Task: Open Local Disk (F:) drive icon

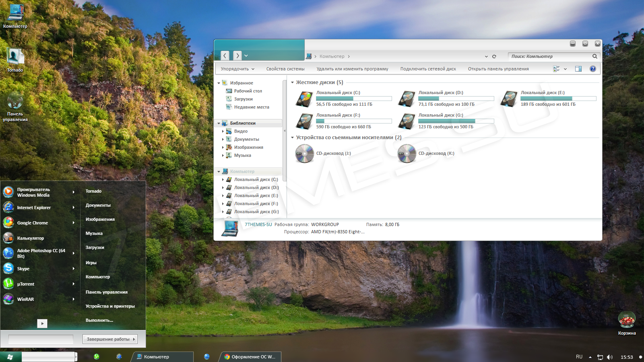Action: point(305,121)
